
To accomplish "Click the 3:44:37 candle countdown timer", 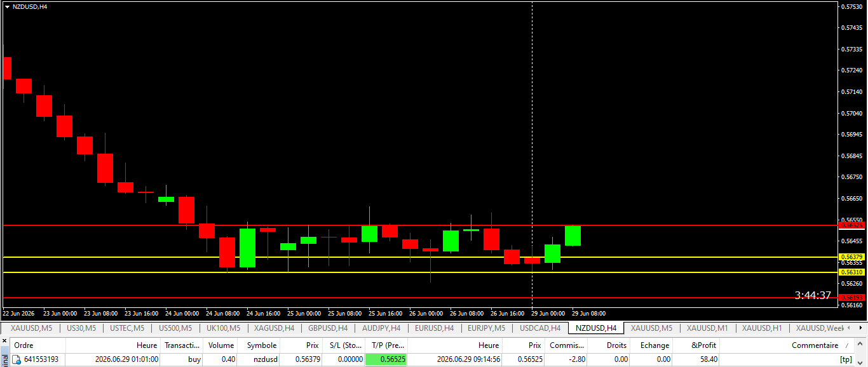I will 813,295.
